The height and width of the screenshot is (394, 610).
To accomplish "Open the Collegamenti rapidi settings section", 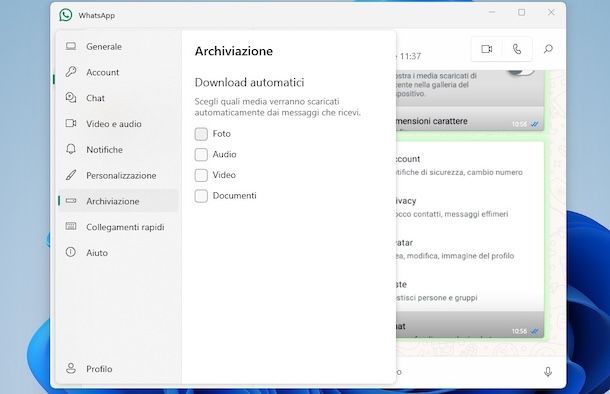I will [118, 226].
